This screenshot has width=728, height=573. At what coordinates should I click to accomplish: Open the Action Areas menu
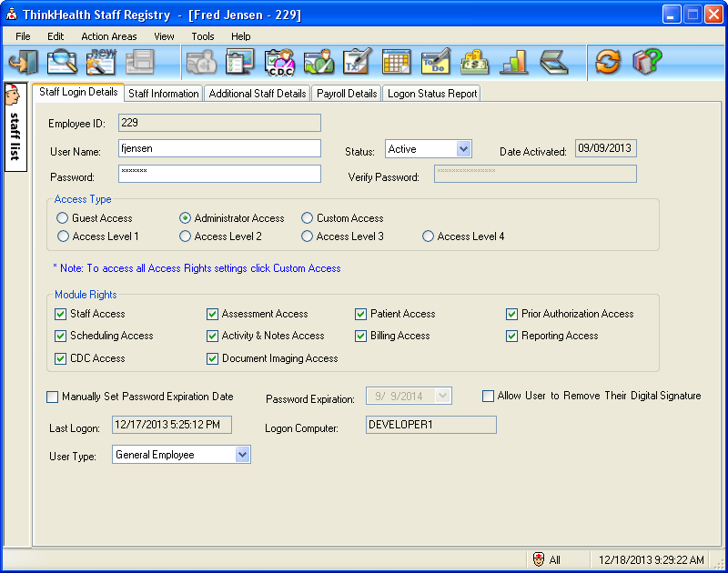(109, 36)
